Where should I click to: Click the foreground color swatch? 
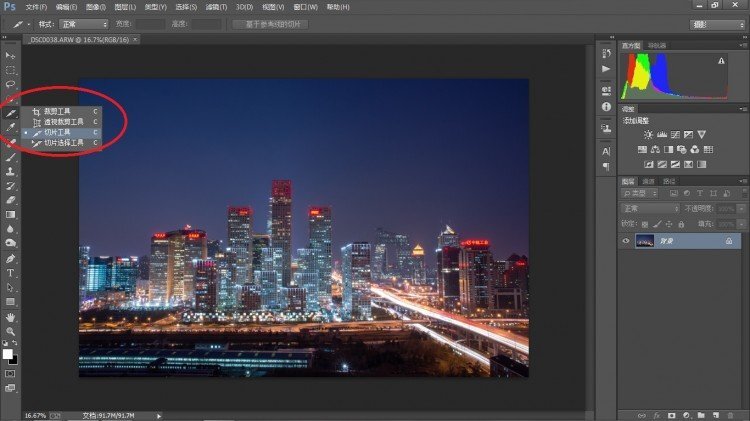pos(8,353)
